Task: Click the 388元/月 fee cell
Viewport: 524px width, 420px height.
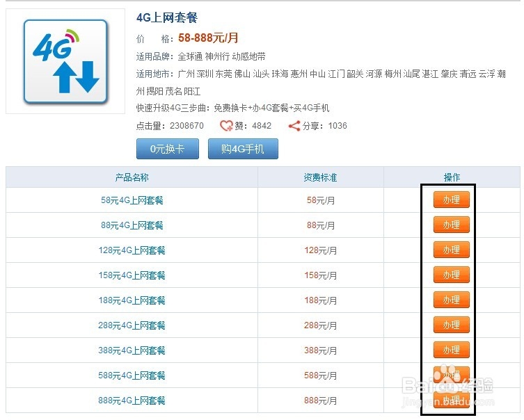Action: coord(321,350)
